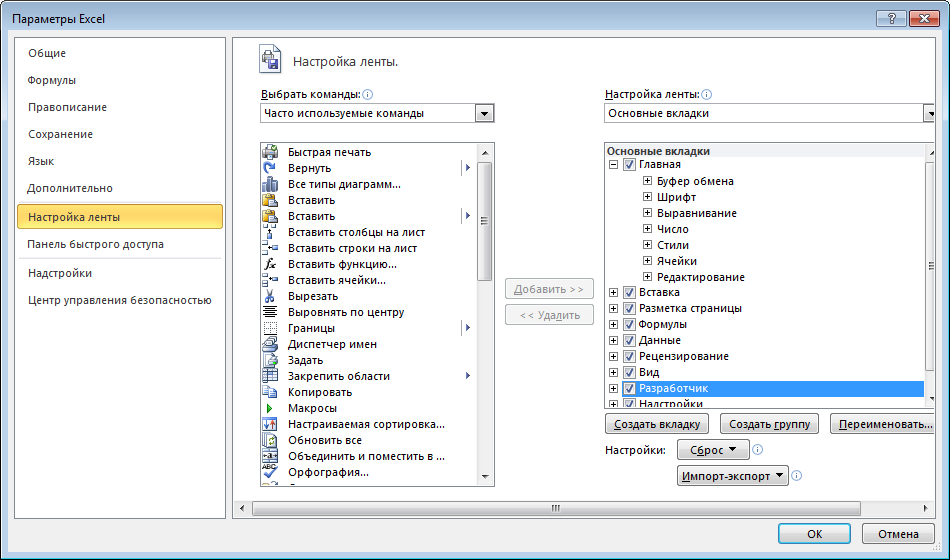Expand the Редактирование group
950x560 pixels.
pyautogui.click(x=647, y=276)
